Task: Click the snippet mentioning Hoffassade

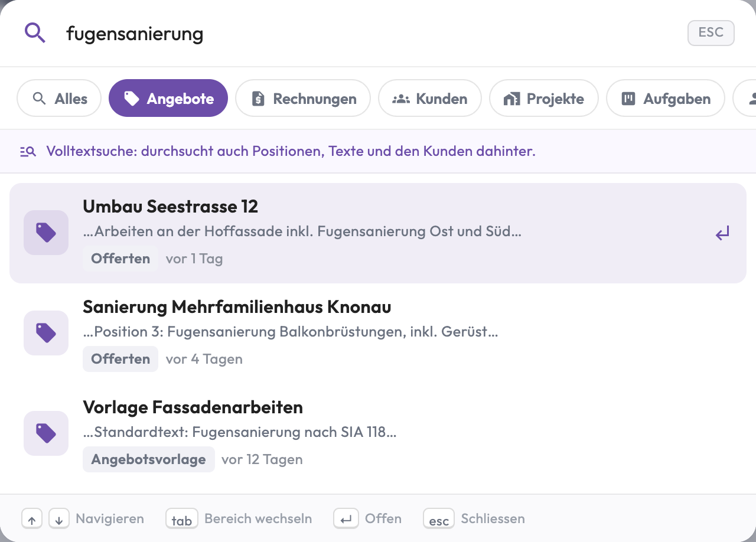Action: pyautogui.click(x=302, y=231)
